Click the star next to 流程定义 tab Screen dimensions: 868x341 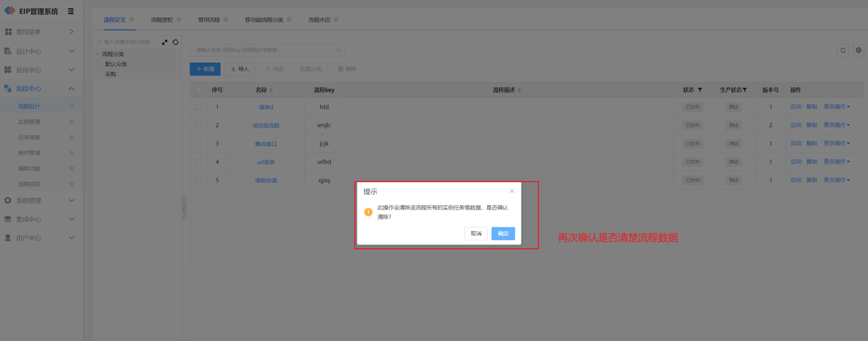tap(132, 19)
